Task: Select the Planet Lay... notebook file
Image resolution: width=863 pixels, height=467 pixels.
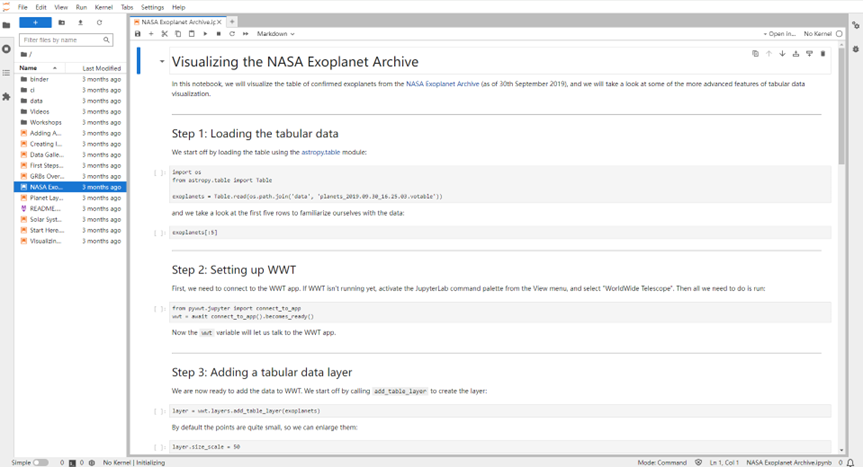Action: coord(70,198)
